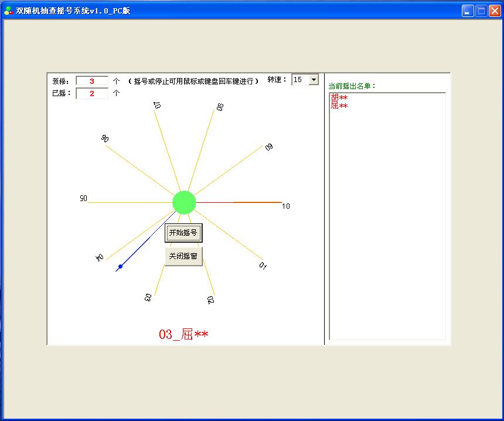Click the blue dot on the pointer needle
Screen dimensions: 504x421
coord(120,267)
